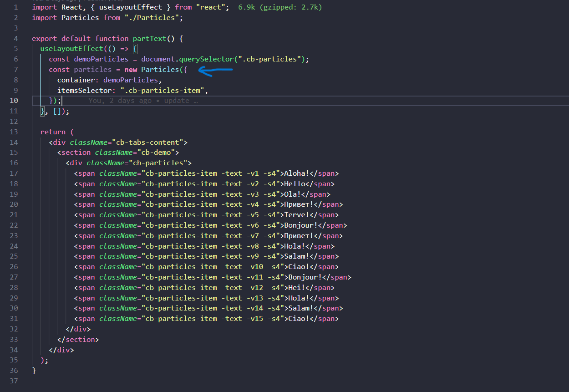Click the partText function name
The image size is (569, 392).
(x=149, y=39)
